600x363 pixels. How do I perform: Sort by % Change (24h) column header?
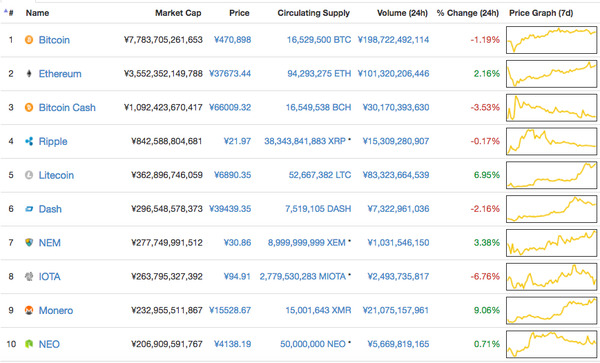(468, 13)
